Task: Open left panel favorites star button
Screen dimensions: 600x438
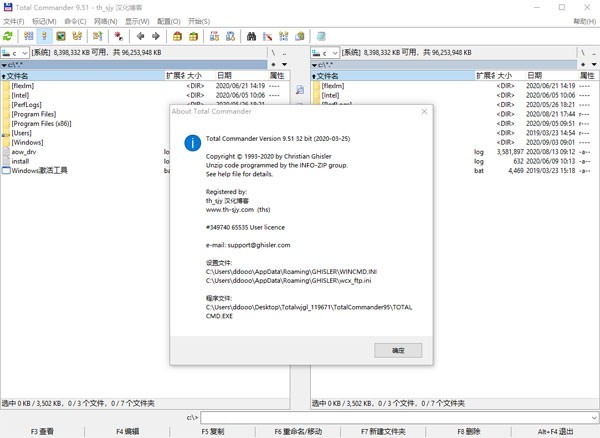Action: (x=273, y=64)
